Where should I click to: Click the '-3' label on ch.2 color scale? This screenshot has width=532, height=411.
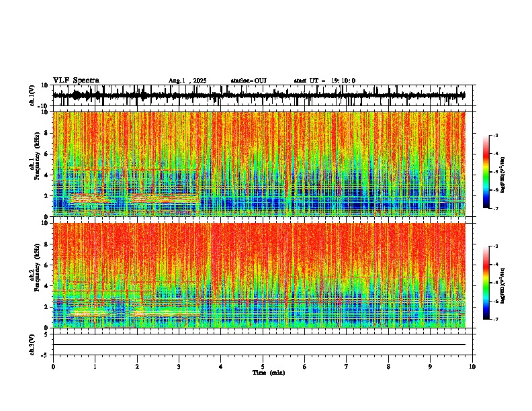tap(495, 246)
